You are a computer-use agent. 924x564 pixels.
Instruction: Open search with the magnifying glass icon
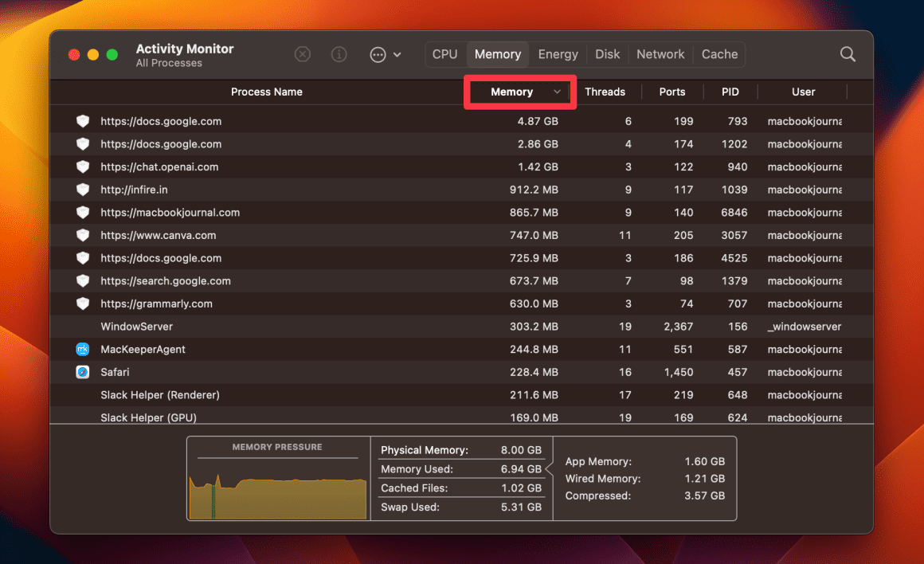pos(848,54)
